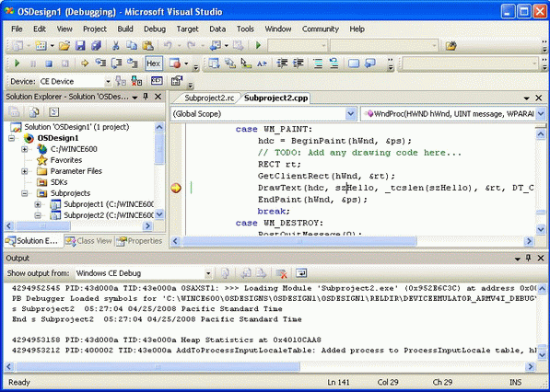The width and height of the screenshot is (550, 392).
Task: Expand the Parameter Files node
Action: (24, 171)
